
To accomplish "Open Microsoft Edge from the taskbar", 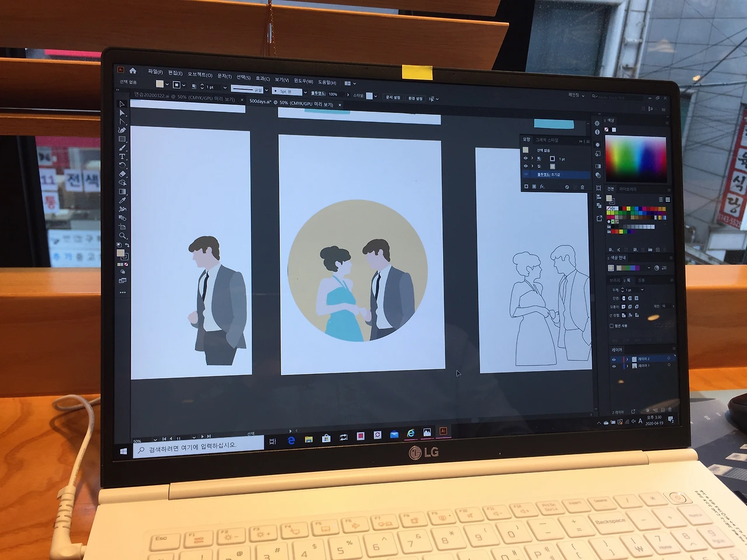I will coord(291,440).
